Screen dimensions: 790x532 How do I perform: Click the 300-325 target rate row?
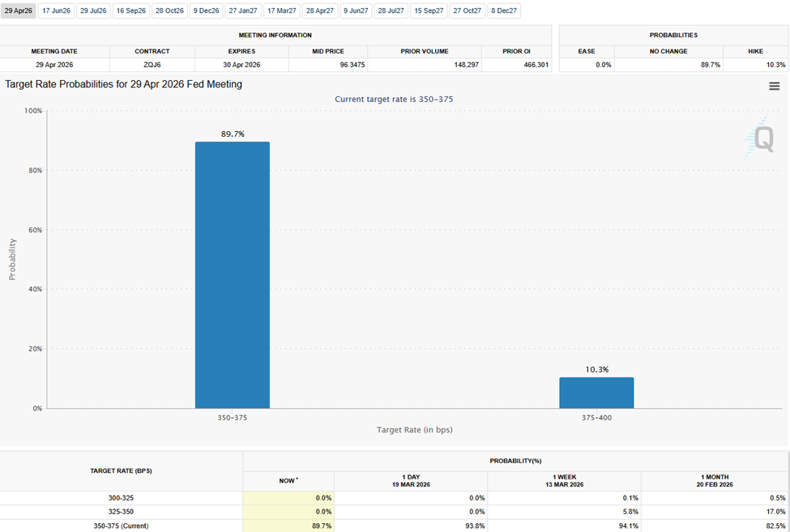[x=394, y=498]
